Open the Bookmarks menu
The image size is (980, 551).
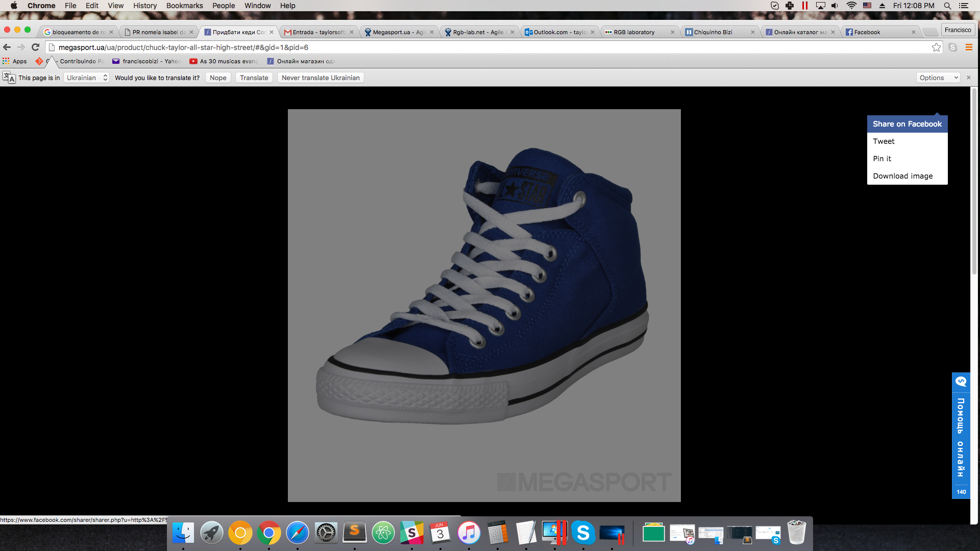[184, 6]
